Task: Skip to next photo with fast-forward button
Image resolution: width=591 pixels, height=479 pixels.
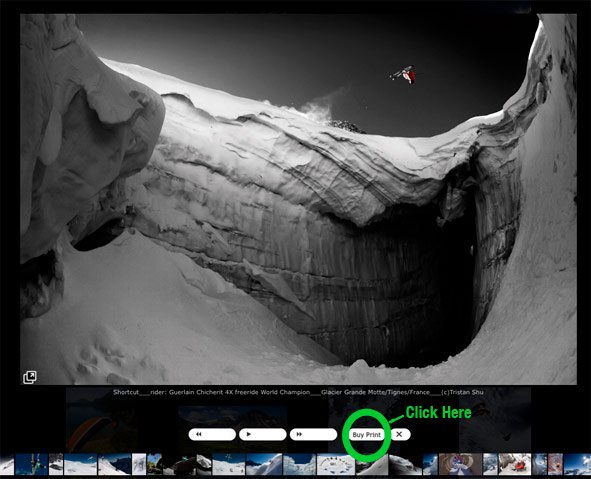Action: [x=313, y=434]
